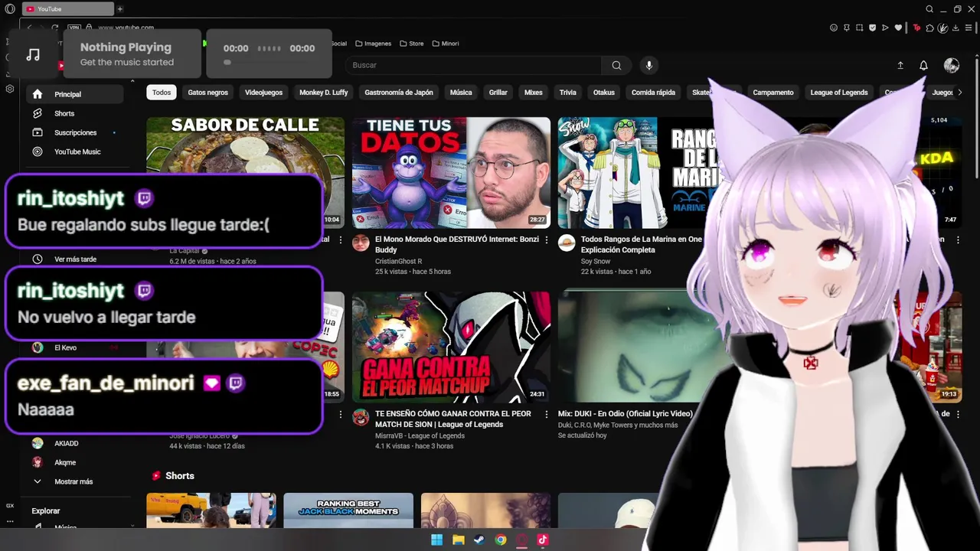The image size is (980, 551).
Task: Open Ver más tarde playlist
Action: click(x=75, y=259)
